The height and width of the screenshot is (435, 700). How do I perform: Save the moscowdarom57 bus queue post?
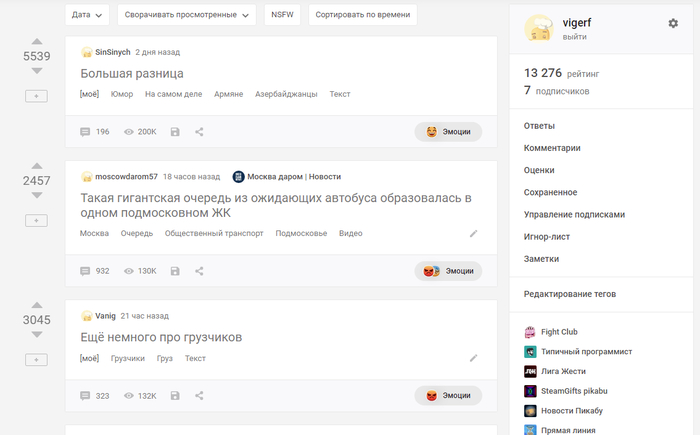(x=175, y=271)
